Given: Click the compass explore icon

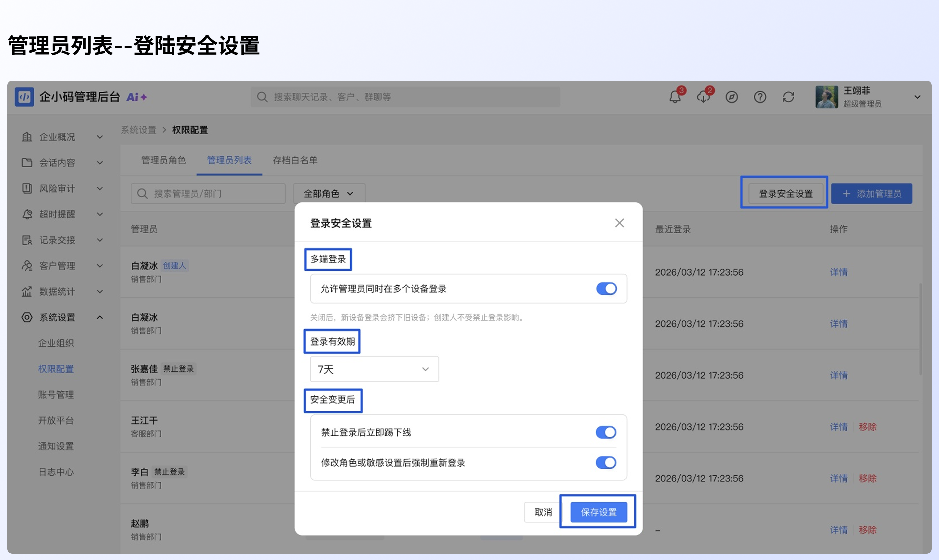Looking at the screenshot, I should (732, 97).
